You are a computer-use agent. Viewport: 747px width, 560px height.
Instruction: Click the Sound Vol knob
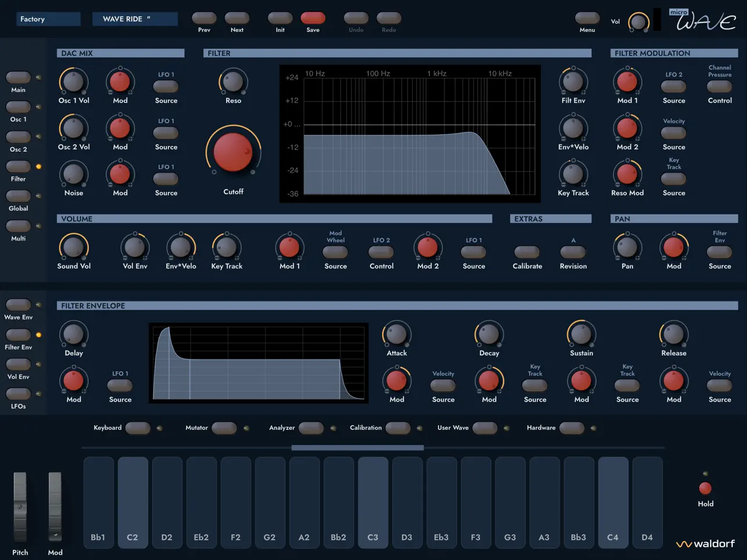click(x=74, y=247)
